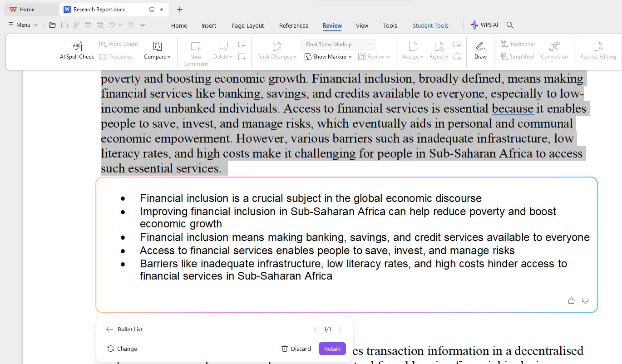Expand the Accept dropdown arrow

tap(422, 57)
